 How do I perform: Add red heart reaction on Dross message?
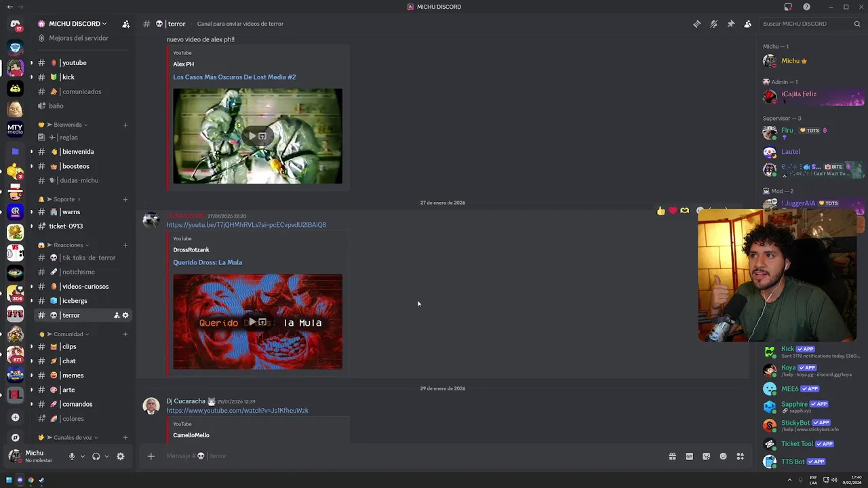673,211
